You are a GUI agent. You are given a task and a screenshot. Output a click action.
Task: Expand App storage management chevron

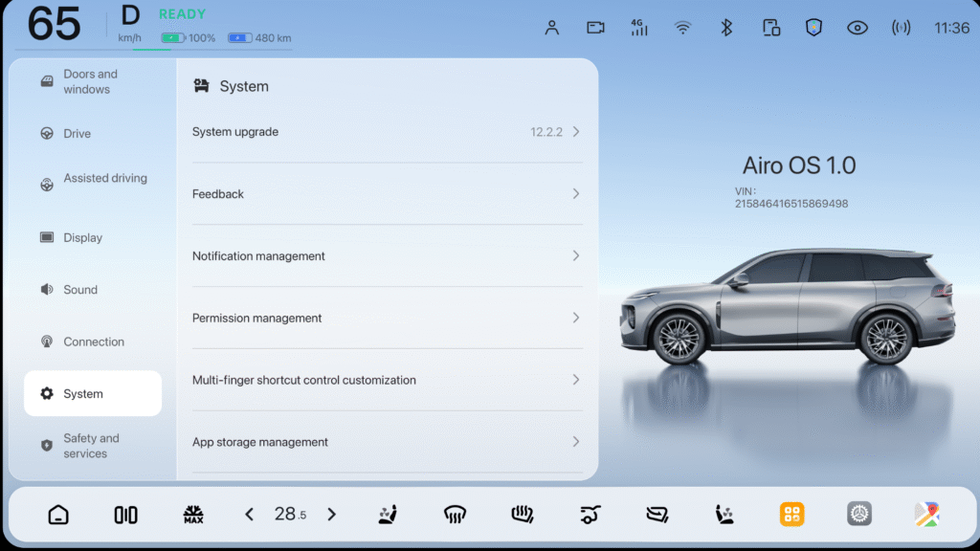click(575, 442)
